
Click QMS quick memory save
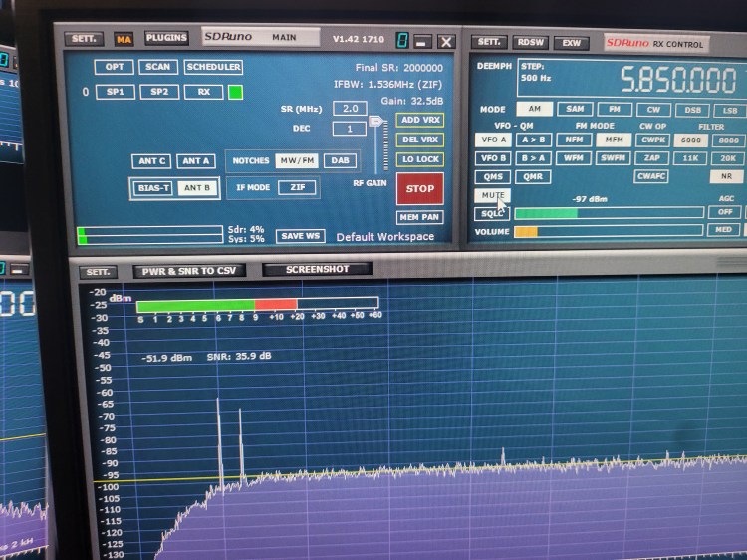pos(493,176)
